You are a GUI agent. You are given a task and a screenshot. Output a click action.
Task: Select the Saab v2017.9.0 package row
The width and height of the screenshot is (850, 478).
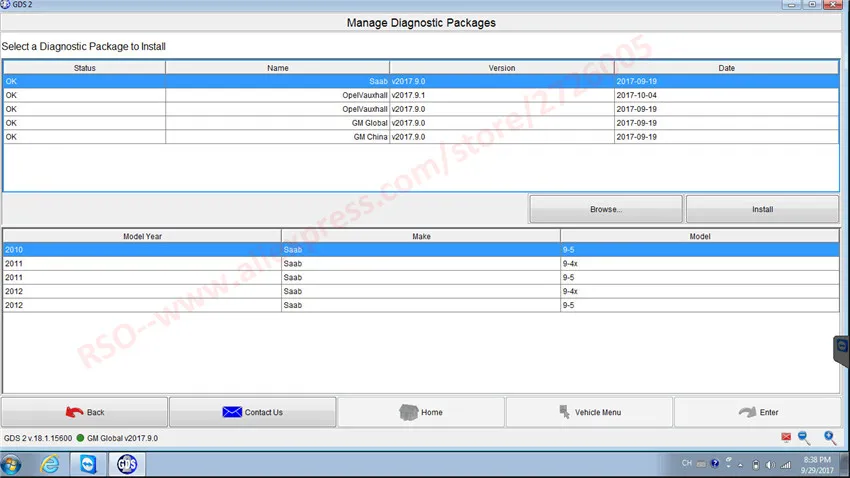pos(421,81)
